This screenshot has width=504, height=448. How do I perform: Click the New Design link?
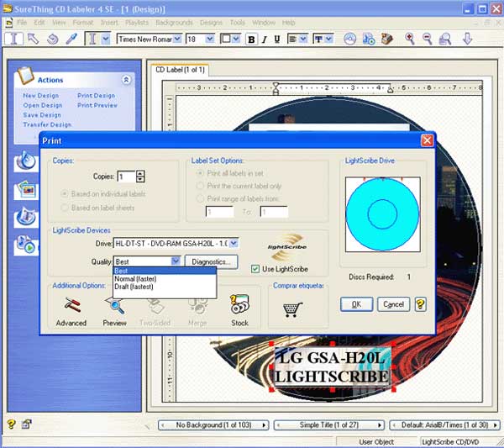(41, 96)
